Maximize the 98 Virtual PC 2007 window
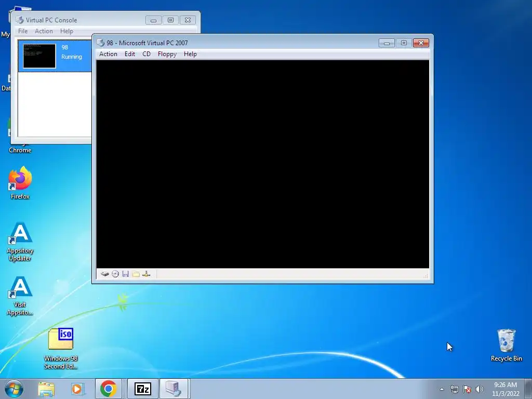This screenshot has width=532, height=399. (x=404, y=43)
